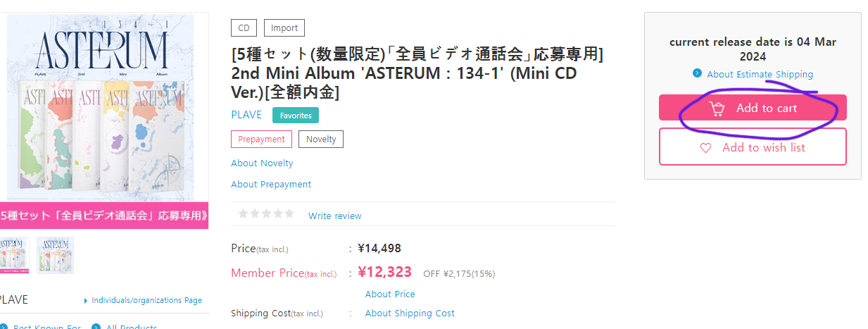Open the About Novelty link
The height and width of the screenshot is (329, 868).
[x=262, y=163]
